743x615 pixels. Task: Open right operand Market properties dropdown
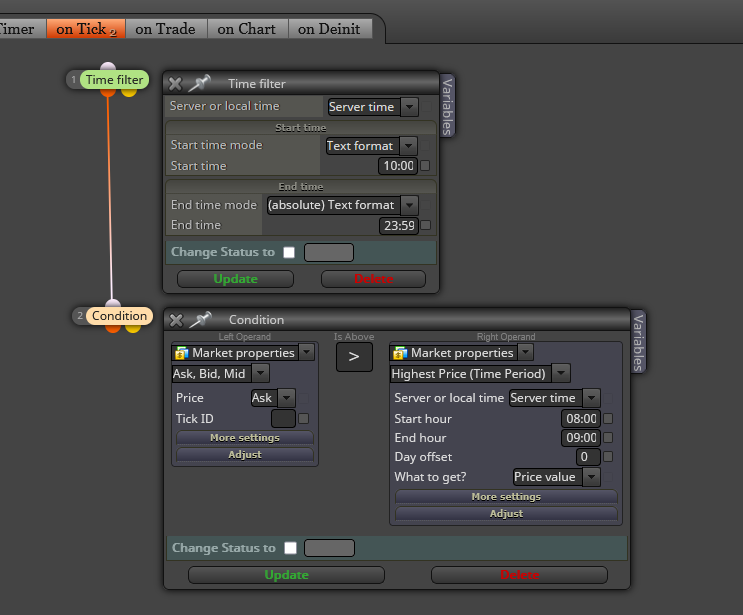click(x=462, y=353)
